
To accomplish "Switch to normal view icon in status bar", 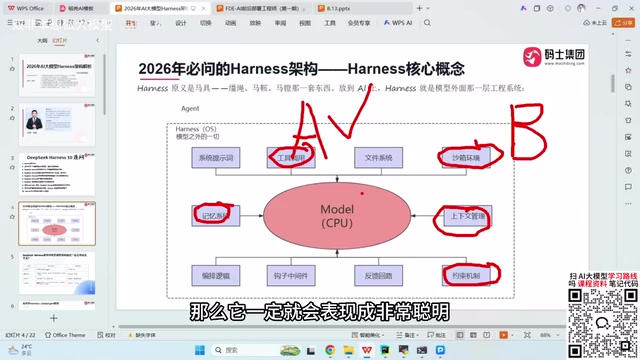I will pos(460,335).
